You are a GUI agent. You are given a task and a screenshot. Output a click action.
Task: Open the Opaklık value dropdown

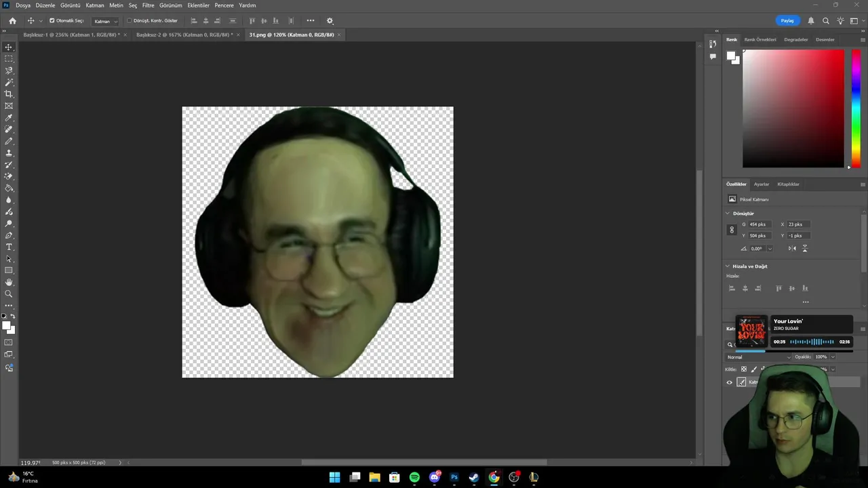pyautogui.click(x=832, y=357)
